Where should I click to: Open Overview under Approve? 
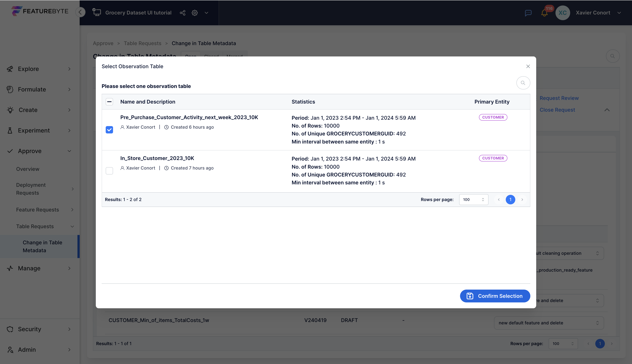click(28, 169)
